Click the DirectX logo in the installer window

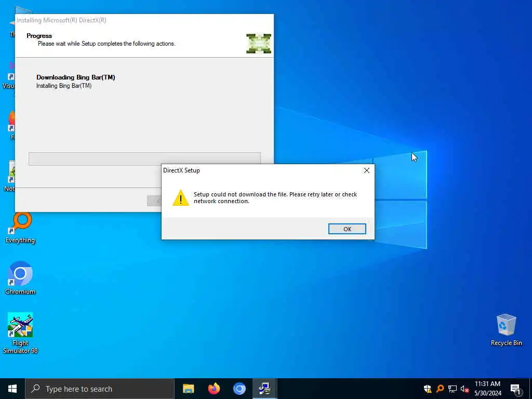(259, 44)
